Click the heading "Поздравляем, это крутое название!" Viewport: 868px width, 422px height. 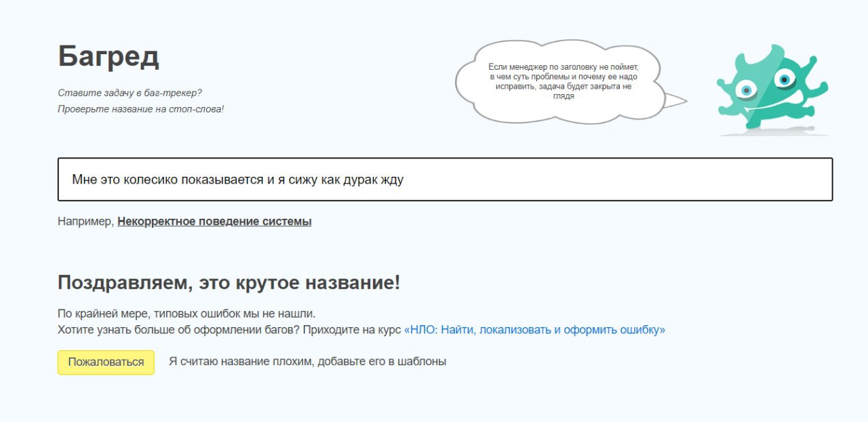tap(229, 283)
